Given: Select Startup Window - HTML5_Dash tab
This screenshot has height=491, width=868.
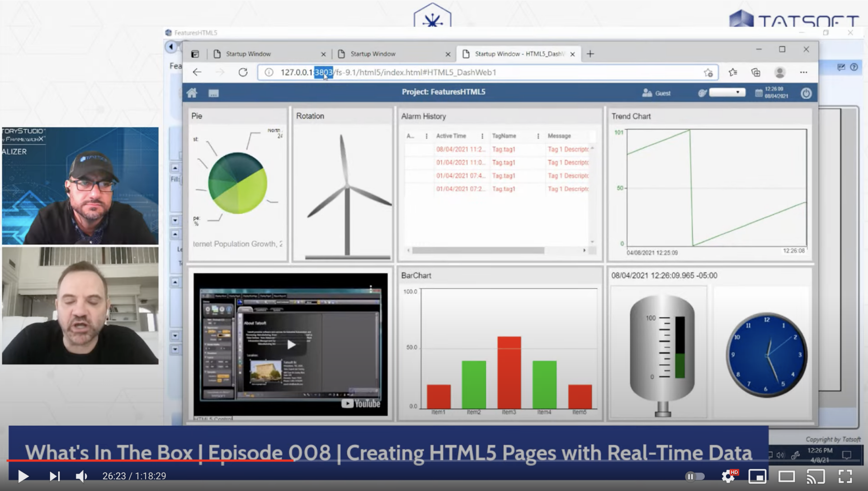Looking at the screenshot, I should [518, 54].
